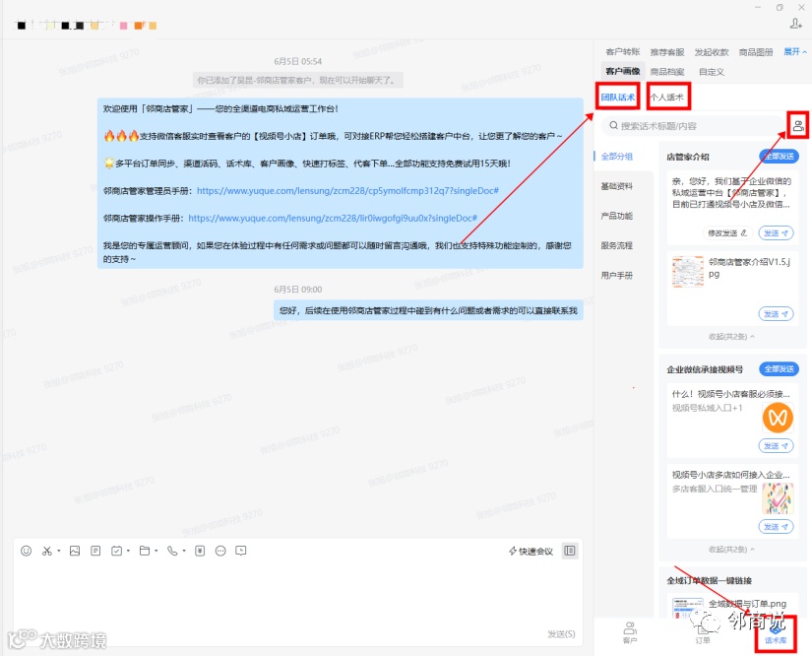This screenshot has width=812, height=656.
Task: Collapse 店管家介绍 group via 收起(共2条)
Action: (x=731, y=337)
